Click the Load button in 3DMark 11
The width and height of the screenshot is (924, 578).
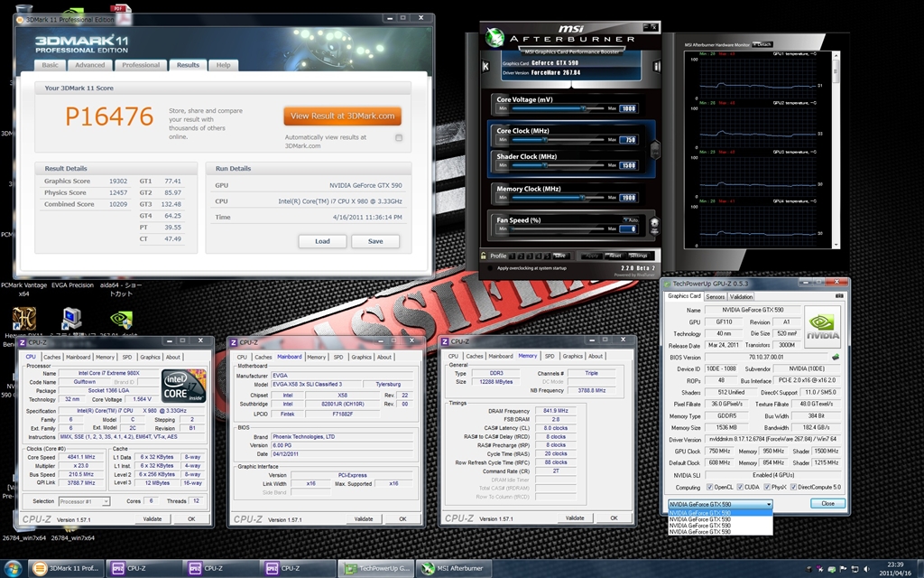click(322, 241)
